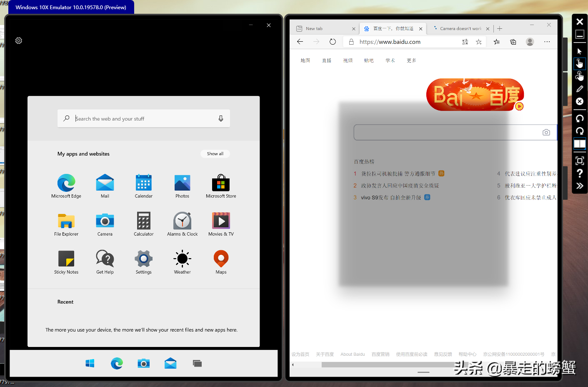Viewport: 588px width, 387px height.
Task: Click the About Baidu footer link
Action: [353, 354]
